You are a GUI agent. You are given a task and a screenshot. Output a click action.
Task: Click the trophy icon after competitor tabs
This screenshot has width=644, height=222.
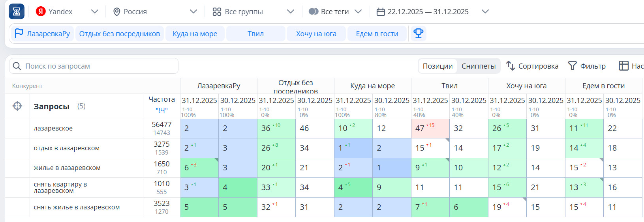click(x=418, y=34)
